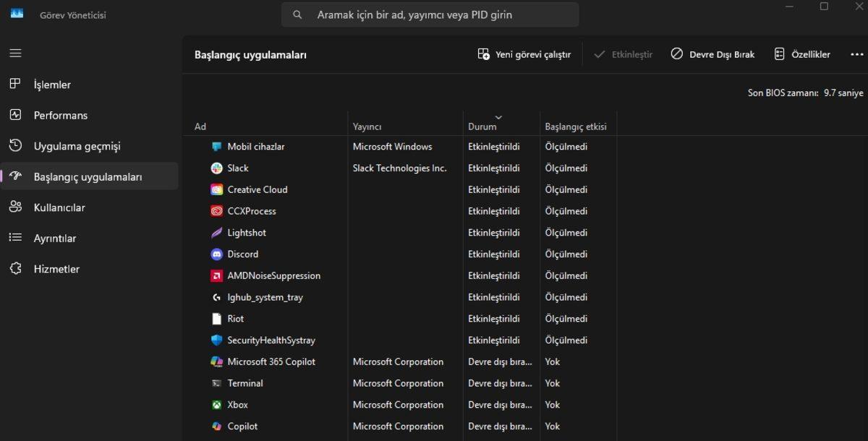Sort list by Başlangıç etkisi column
868x441 pixels.
click(x=575, y=127)
